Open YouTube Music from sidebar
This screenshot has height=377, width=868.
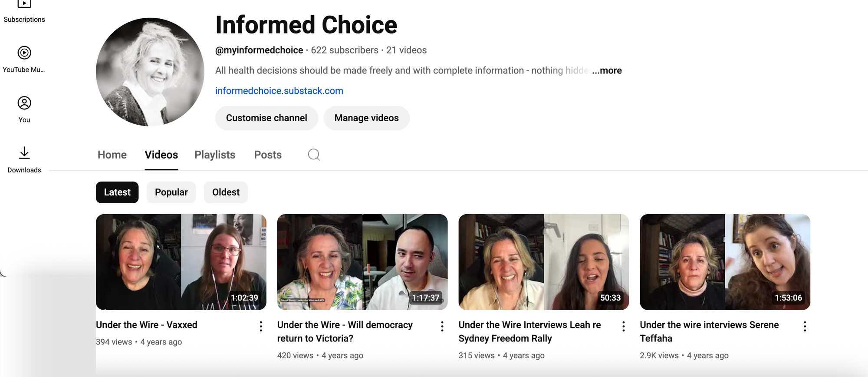pyautogui.click(x=24, y=59)
